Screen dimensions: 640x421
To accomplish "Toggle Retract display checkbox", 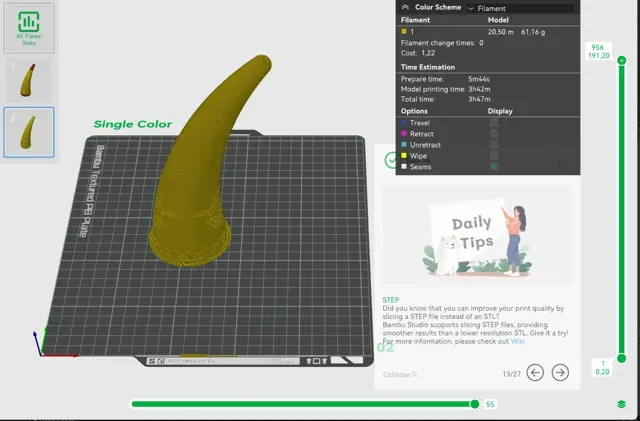I will 494,134.
